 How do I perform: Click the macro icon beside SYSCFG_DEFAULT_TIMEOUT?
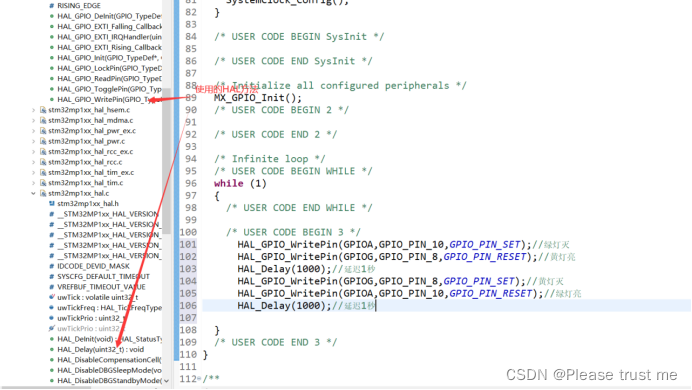[52, 277]
